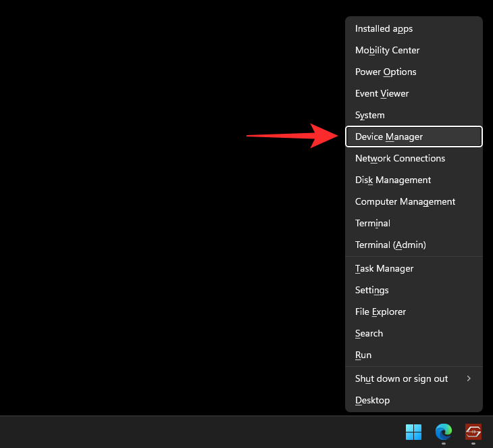Open Settings from the menu
Screen dimensions: 493x448
(414, 290)
